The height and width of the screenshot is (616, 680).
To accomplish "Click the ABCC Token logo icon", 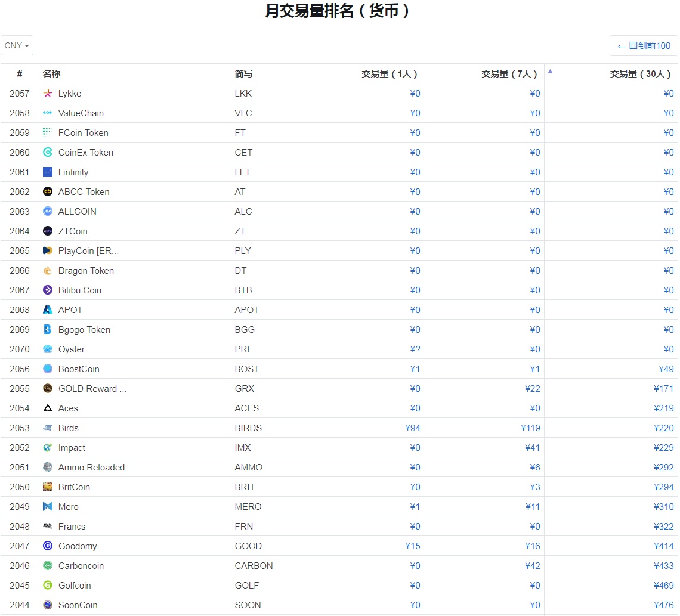I will tap(48, 191).
